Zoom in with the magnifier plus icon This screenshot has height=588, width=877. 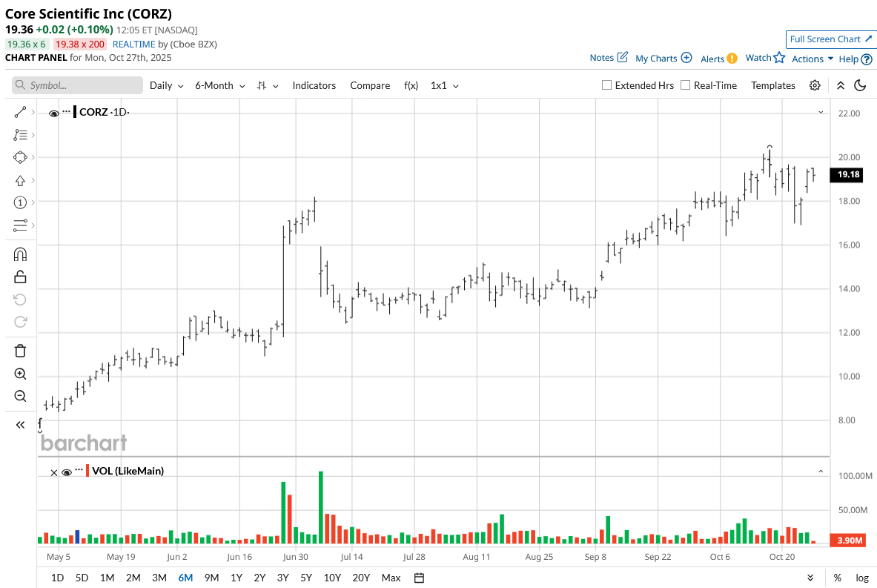click(x=20, y=374)
